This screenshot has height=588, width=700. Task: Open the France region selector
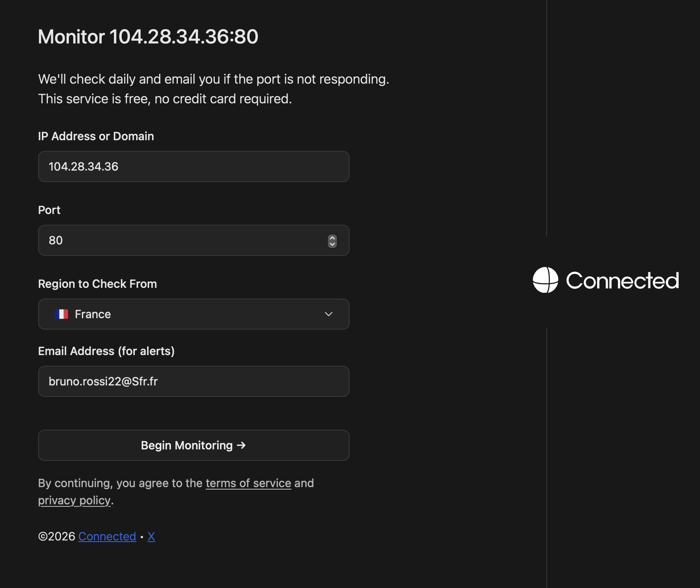click(193, 314)
